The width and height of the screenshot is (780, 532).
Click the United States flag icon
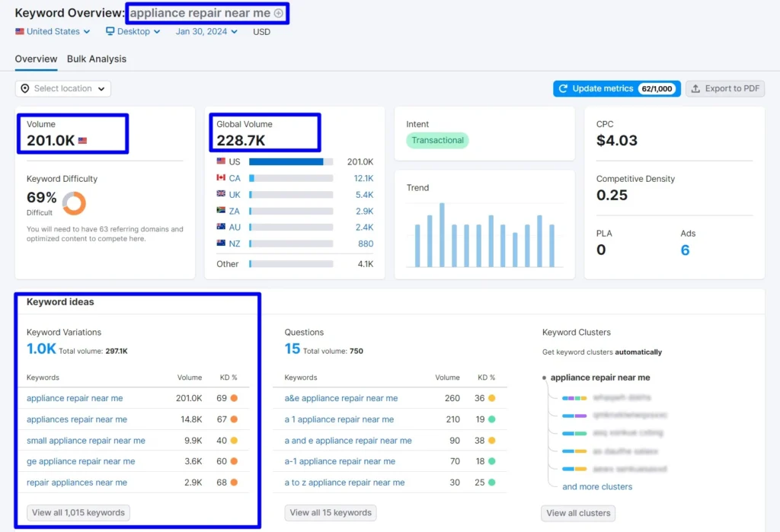pyautogui.click(x=20, y=31)
